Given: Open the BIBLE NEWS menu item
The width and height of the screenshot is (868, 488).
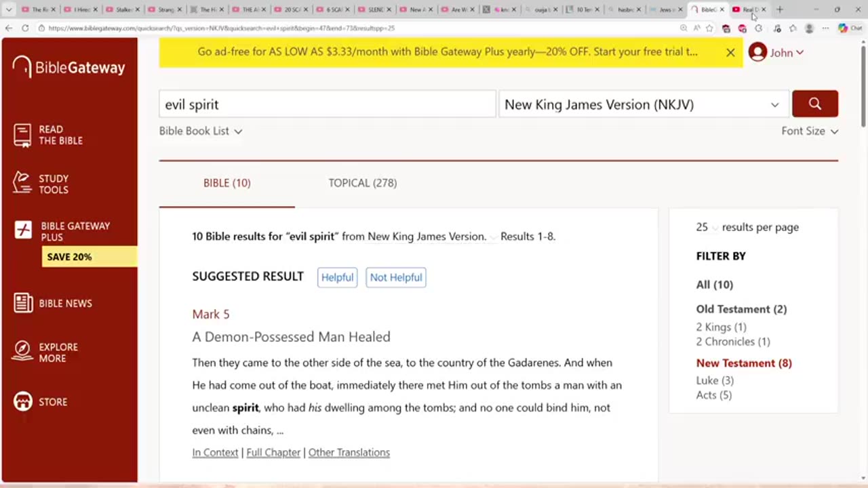Looking at the screenshot, I should pyautogui.click(x=65, y=303).
